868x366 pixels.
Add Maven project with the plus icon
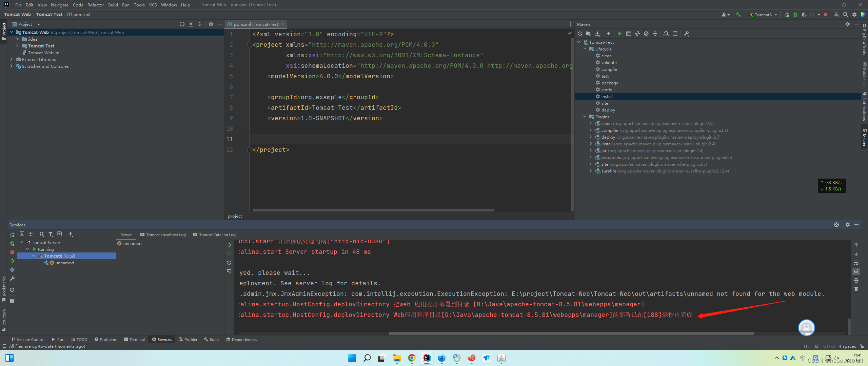[x=609, y=34]
